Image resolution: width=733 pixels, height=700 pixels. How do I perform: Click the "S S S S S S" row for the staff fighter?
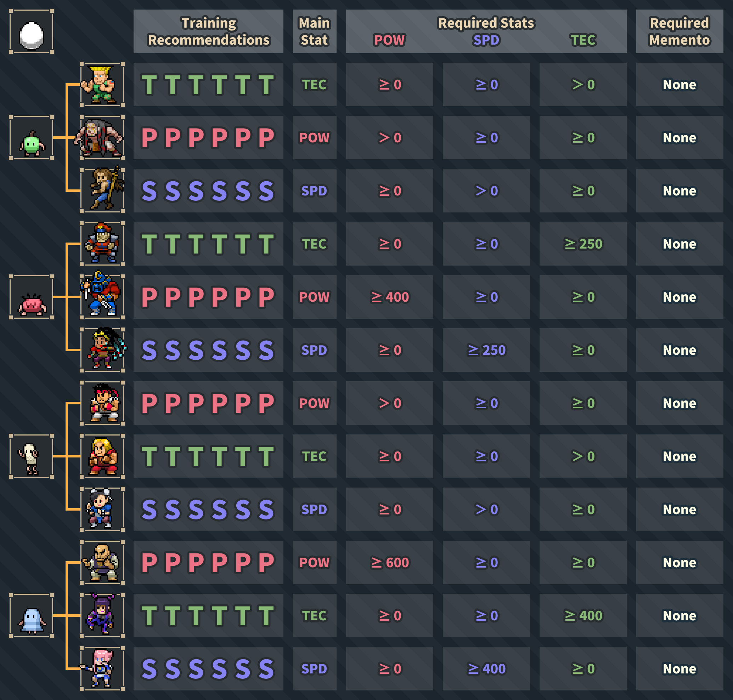pyautogui.click(x=208, y=191)
